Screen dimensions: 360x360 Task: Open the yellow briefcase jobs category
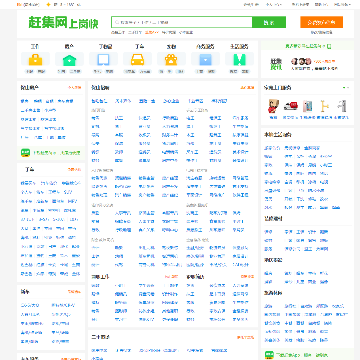pyautogui.click(x=35, y=60)
